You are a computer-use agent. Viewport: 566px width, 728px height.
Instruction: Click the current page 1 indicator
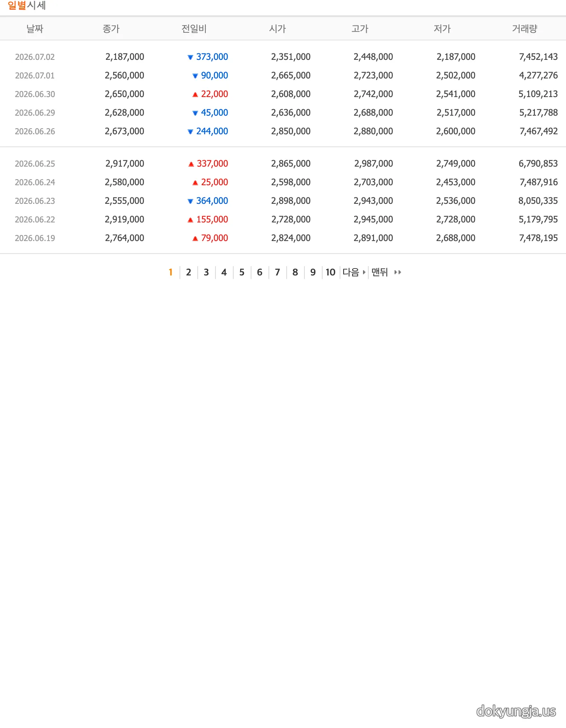pyautogui.click(x=171, y=272)
